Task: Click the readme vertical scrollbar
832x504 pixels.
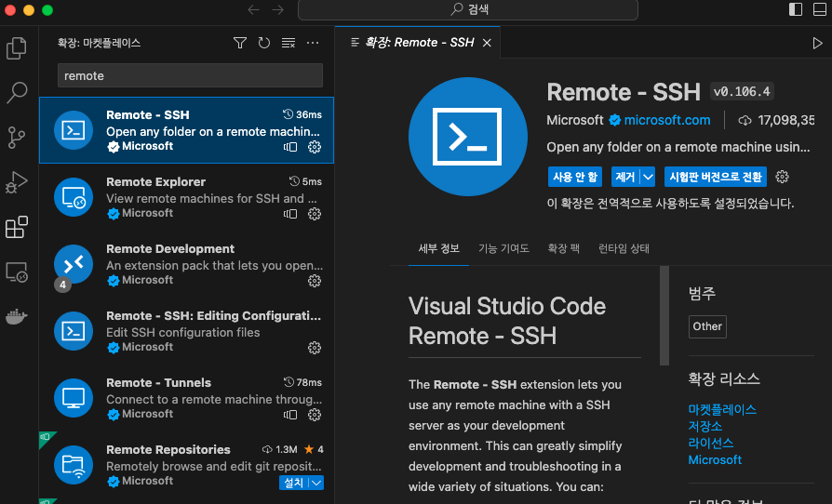Action: [664, 316]
